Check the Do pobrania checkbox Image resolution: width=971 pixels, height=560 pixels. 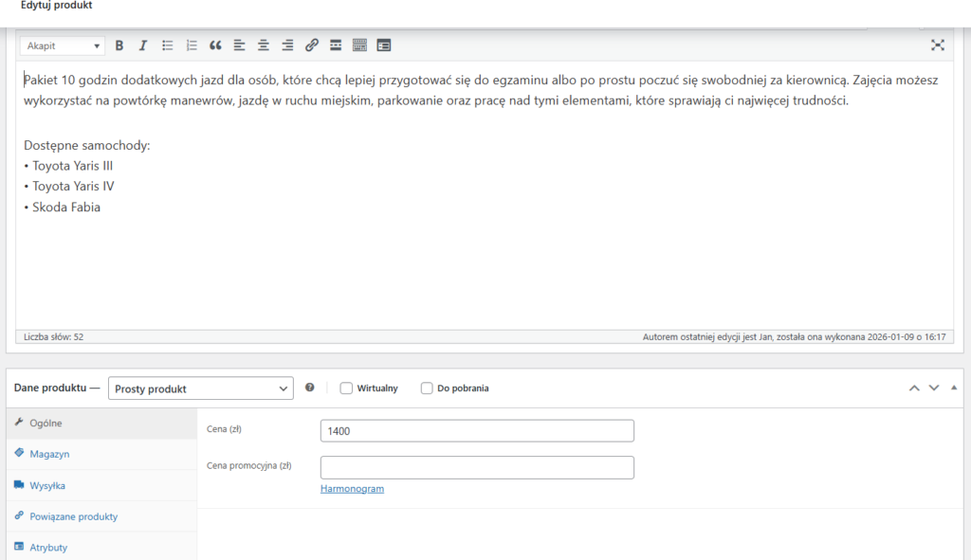[427, 388]
